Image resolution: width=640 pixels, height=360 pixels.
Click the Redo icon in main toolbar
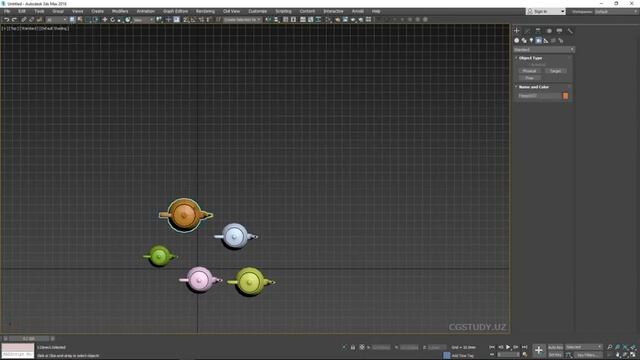pyautogui.click(x=14, y=20)
